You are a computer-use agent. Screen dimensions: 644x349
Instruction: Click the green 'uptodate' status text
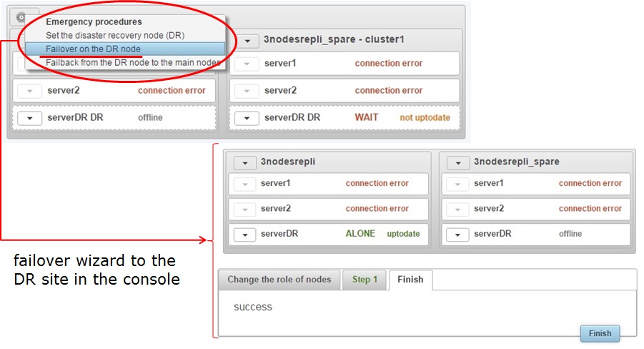(x=403, y=234)
